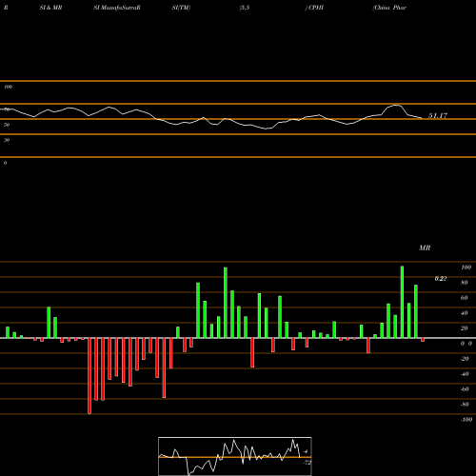
Task: Click the 'SI & MR' header text
Action: (50, 8)
